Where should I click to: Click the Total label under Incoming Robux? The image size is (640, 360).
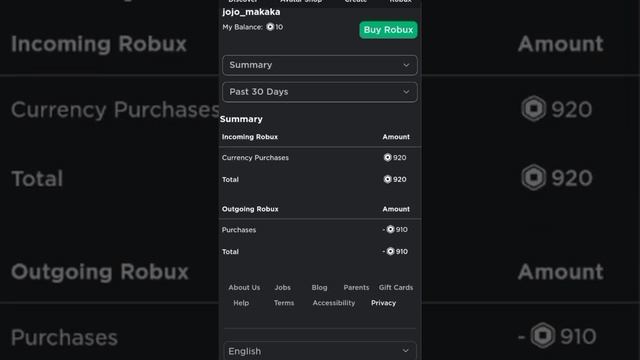pos(230,180)
